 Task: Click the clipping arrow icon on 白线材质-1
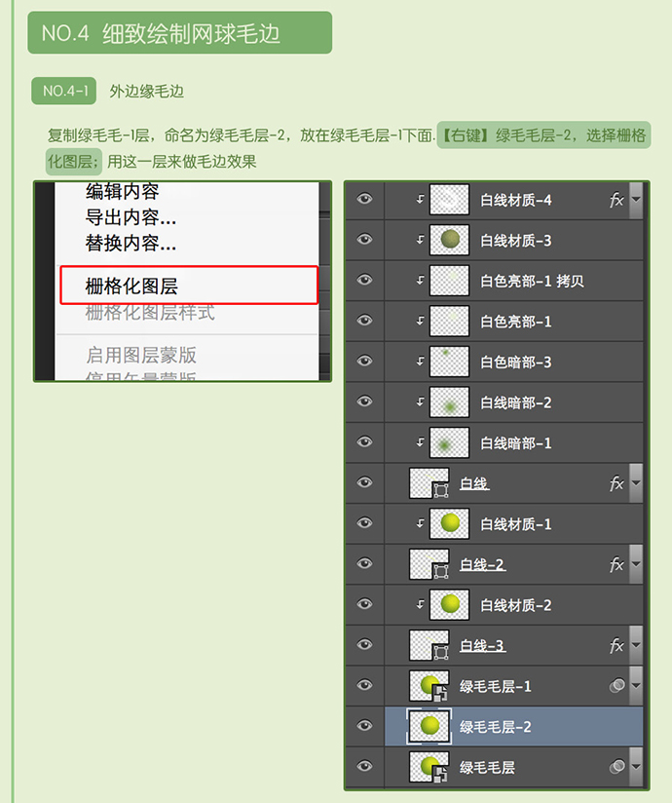click(421, 524)
